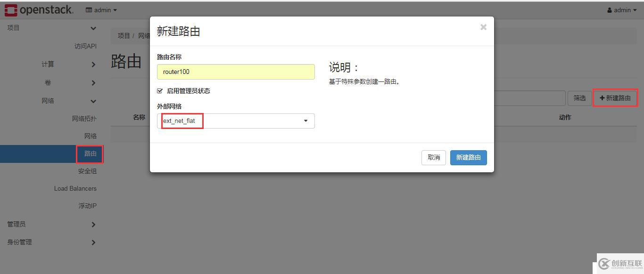Image resolution: width=644 pixels, height=274 pixels.
Task: Submit with the blue 新建路由 button
Action: coord(468,157)
